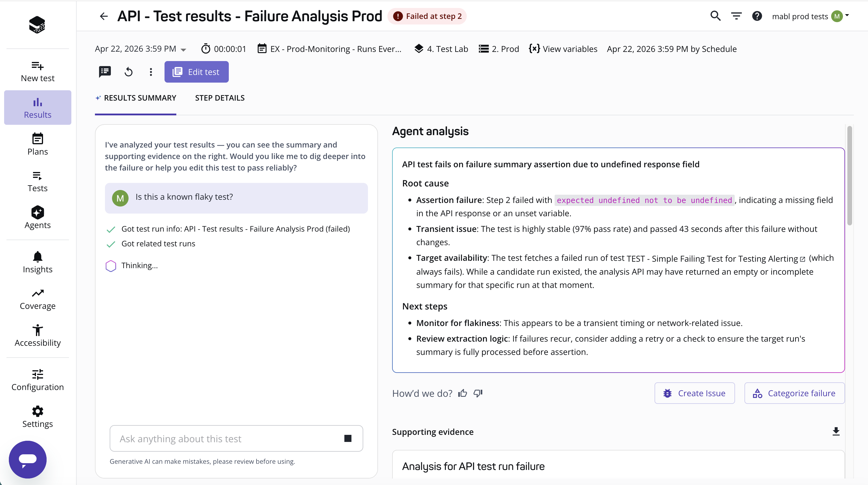Click 'Analysis for API test run failure' heading
This screenshot has width=868, height=485.
(473, 466)
